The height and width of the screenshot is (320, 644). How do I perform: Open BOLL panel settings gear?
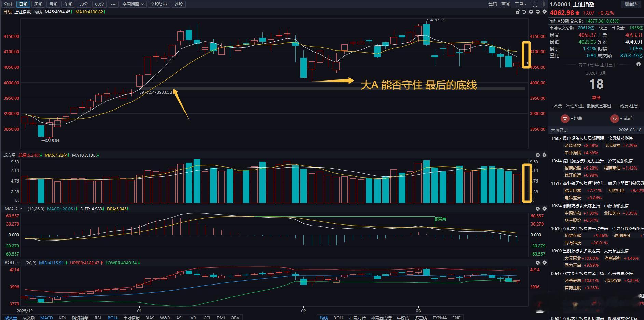coord(545,263)
